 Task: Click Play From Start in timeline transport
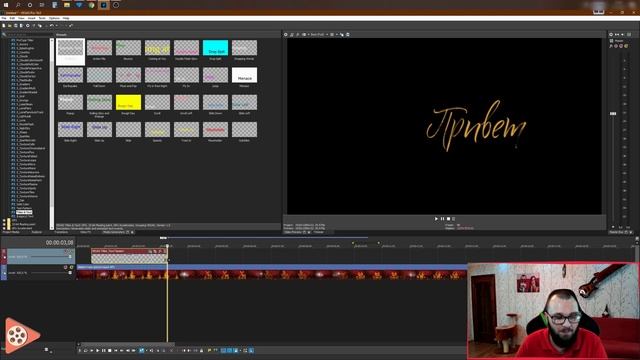pos(91,350)
